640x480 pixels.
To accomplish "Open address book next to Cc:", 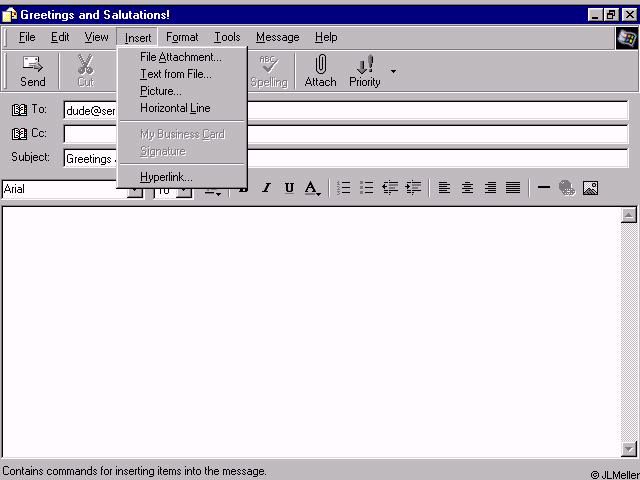I will tap(19, 133).
